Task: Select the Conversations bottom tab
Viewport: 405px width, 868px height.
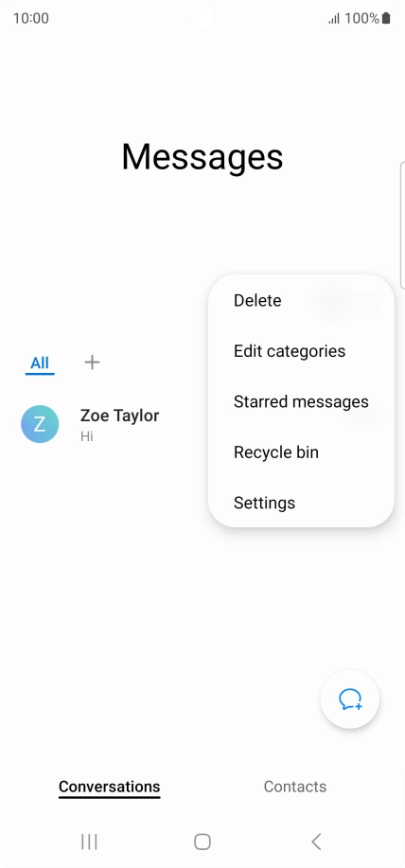Action: click(x=110, y=787)
